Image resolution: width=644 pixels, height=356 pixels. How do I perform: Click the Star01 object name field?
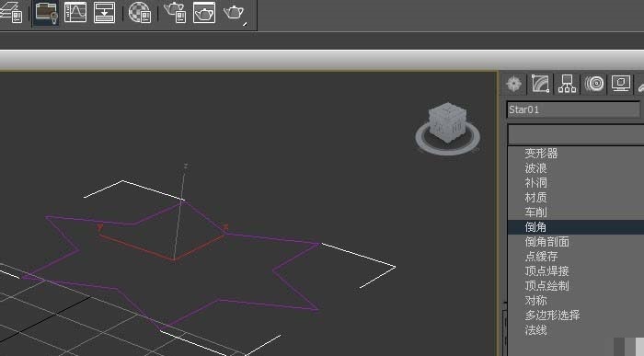click(x=573, y=109)
